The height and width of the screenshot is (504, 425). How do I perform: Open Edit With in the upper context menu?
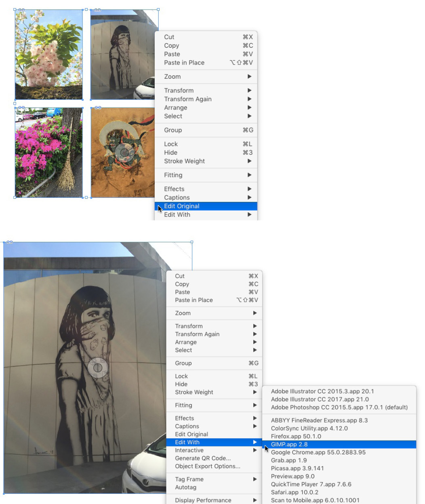(206, 214)
